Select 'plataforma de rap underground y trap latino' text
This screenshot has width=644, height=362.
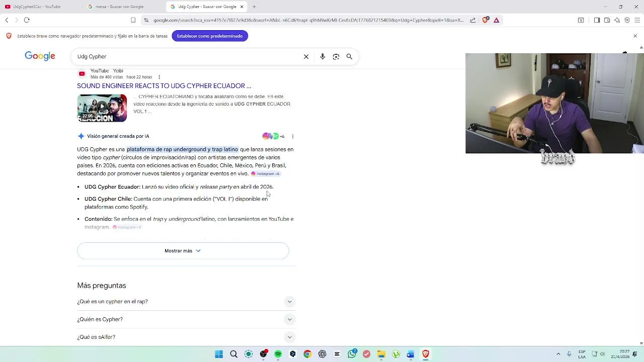pos(182,149)
